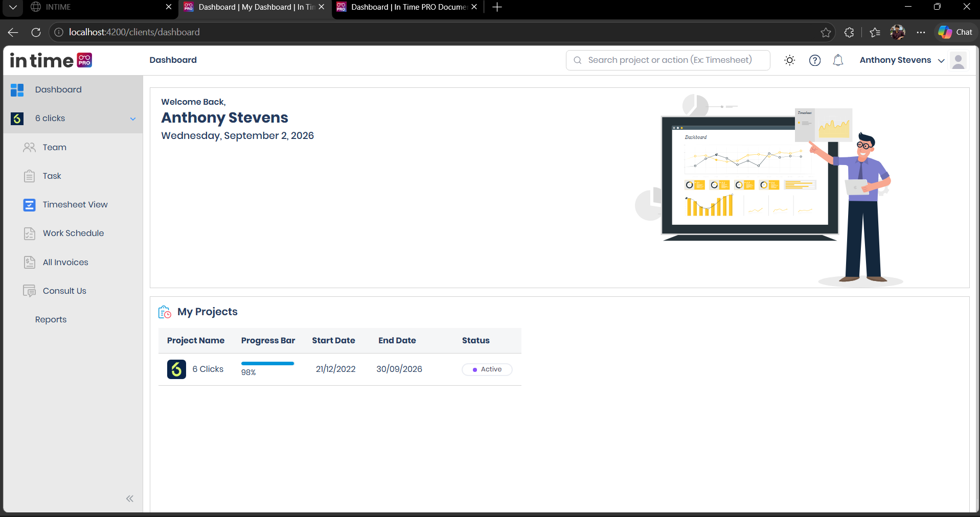980x517 pixels.
Task: Select Timesheet View in the sidebar
Action: click(75, 205)
